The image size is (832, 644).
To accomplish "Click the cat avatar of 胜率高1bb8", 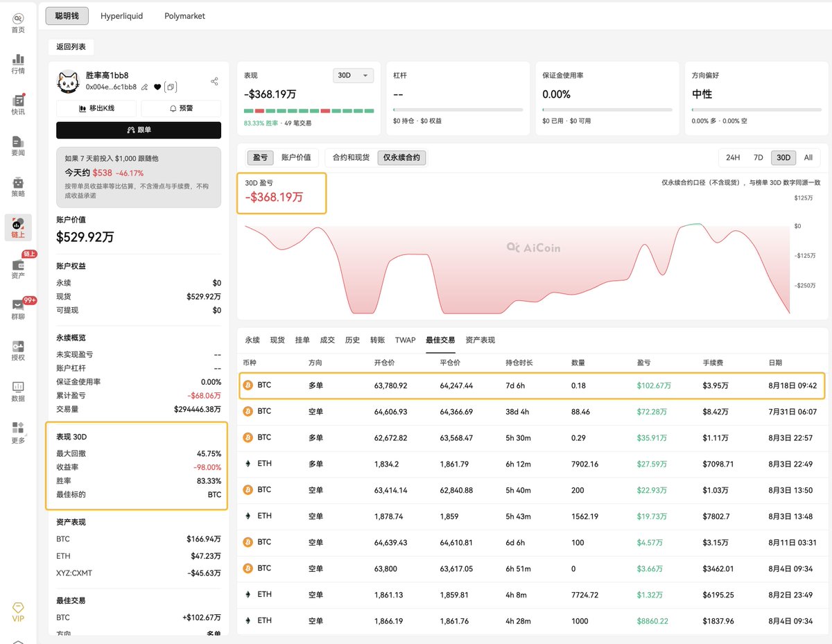I will coord(69,82).
